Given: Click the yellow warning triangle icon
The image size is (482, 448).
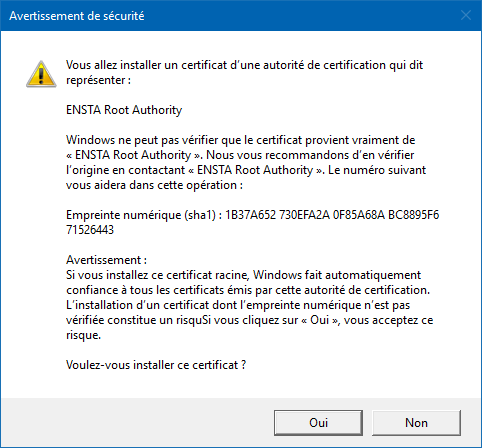Looking at the screenshot, I should pos(41,74).
